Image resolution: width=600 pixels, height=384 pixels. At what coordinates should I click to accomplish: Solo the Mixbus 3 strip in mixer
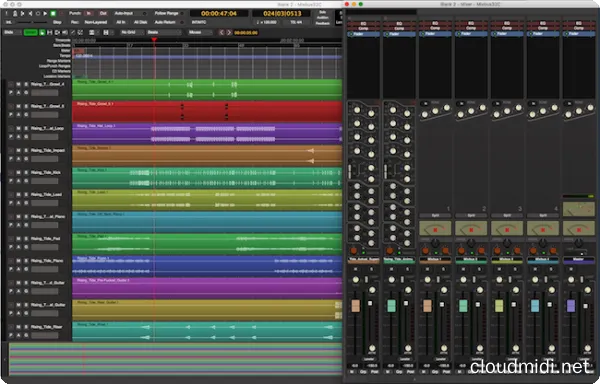point(515,269)
